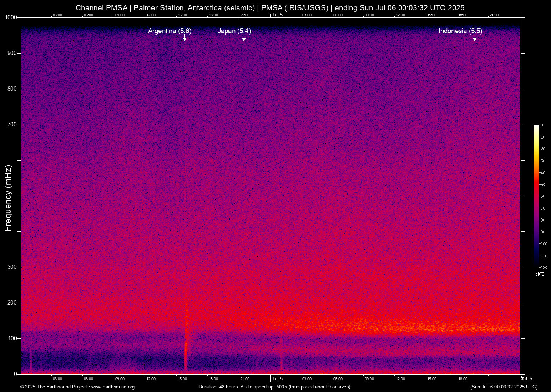
Task: Click the dBFS color scale bar
Action: [x=536, y=196]
